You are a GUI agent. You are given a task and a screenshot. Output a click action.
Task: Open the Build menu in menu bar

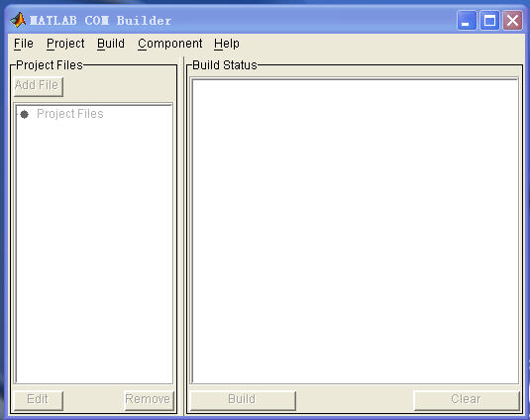(111, 44)
